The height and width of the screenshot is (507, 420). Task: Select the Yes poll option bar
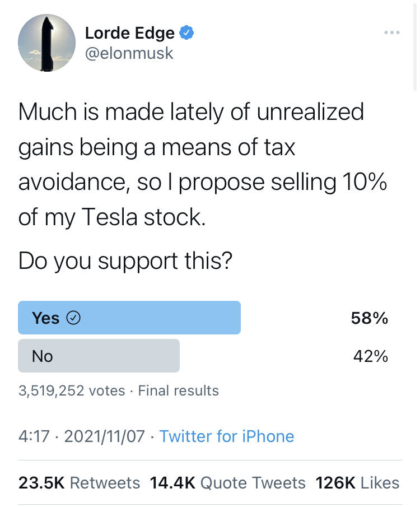pyautogui.click(x=129, y=318)
